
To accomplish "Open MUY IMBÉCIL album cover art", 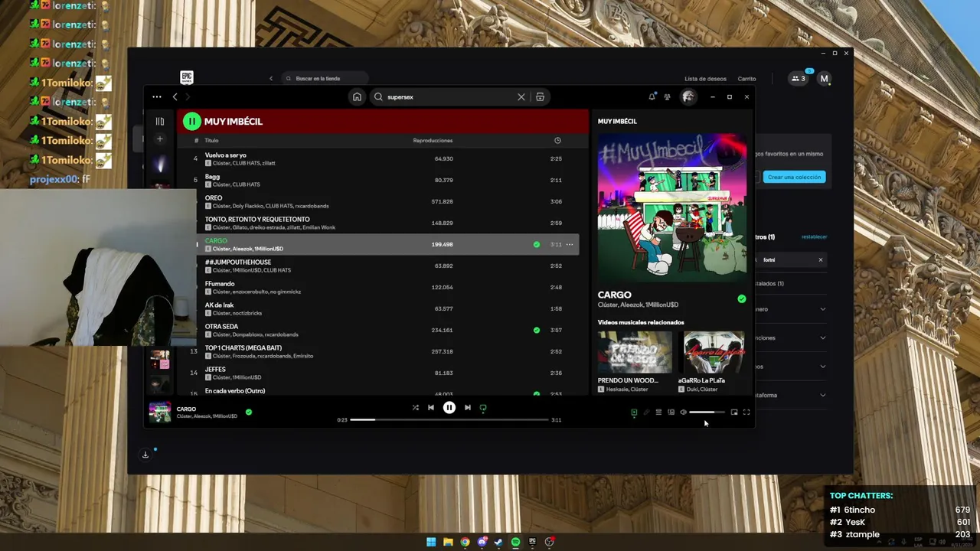I will 672,208.
